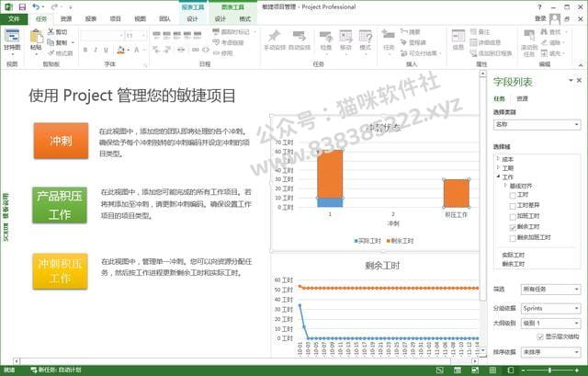The image size is (588, 376).
Task: Switch to 资源 tab in 字段列表 pane
Action: click(x=522, y=98)
